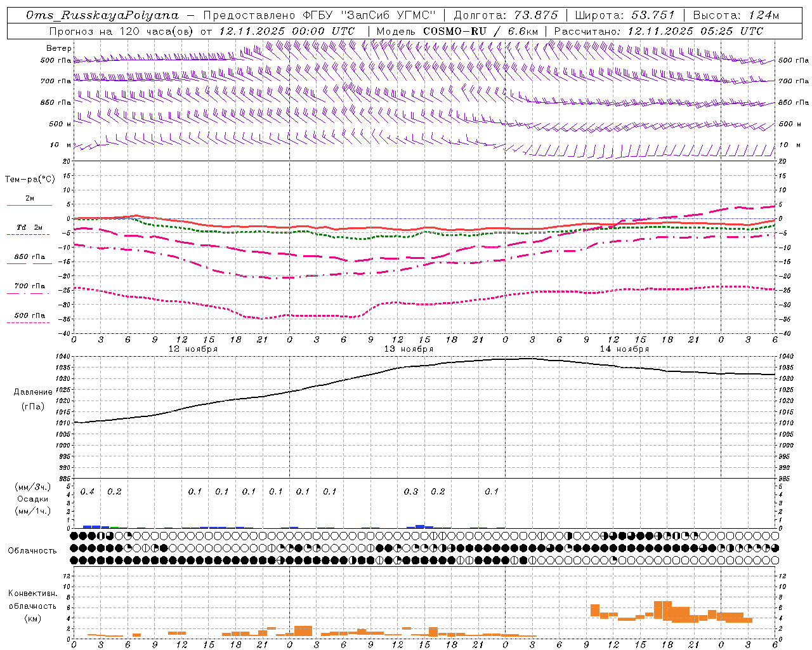
Task: Click the '2м' temperature legend entry
Action: point(30,199)
